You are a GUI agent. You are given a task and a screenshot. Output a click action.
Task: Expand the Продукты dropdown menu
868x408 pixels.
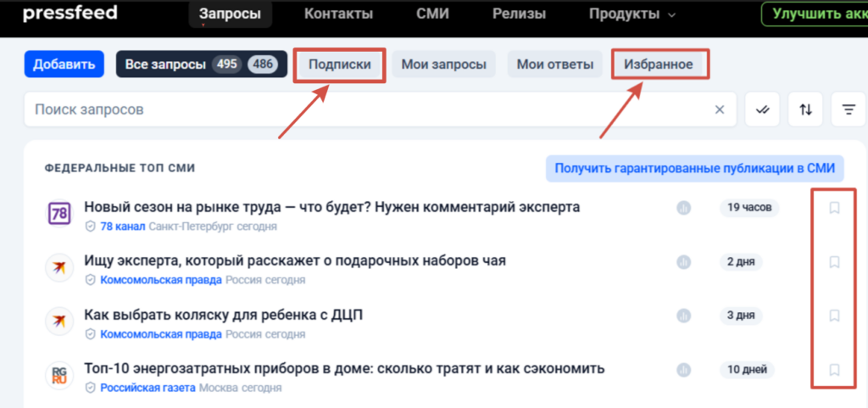pyautogui.click(x=632, y=14)
